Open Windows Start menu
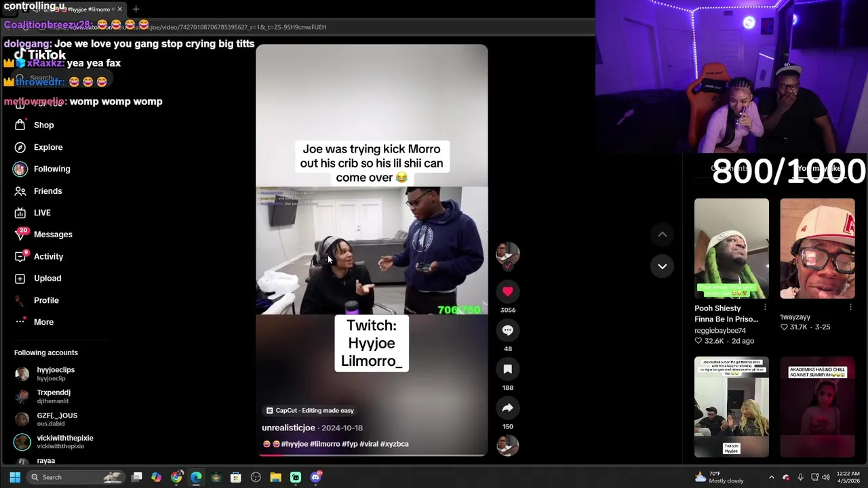 15,477
